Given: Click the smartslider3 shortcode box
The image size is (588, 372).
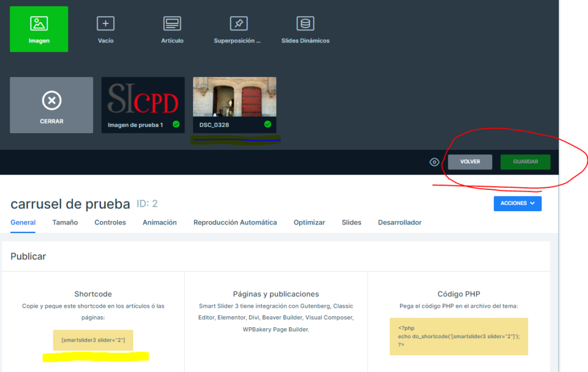Looking at the screenshot, I should pyautogui.click(x=93, y=340).
